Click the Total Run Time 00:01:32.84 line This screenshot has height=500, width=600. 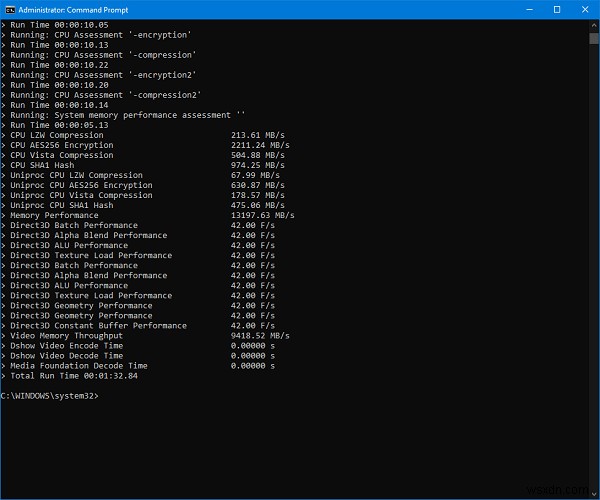75,376
